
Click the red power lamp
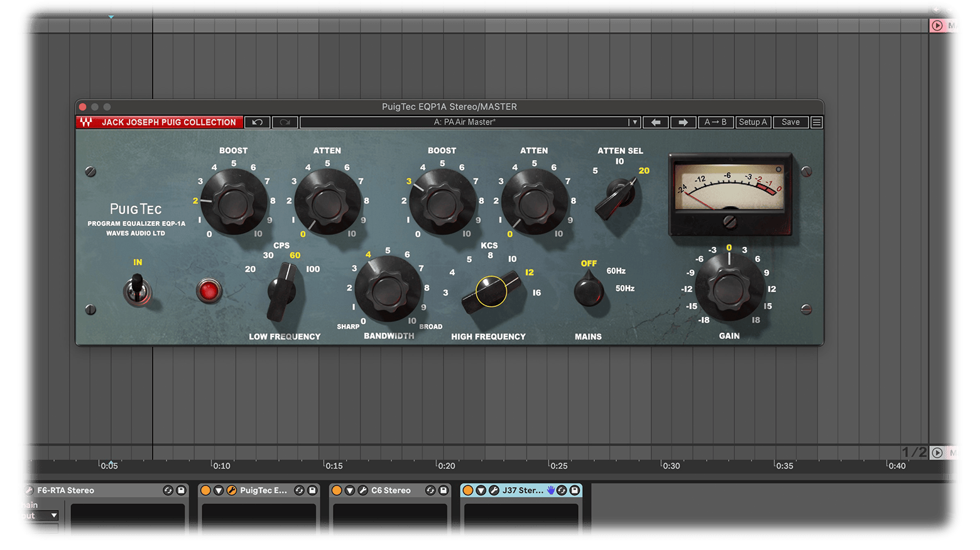coord(209,291)
